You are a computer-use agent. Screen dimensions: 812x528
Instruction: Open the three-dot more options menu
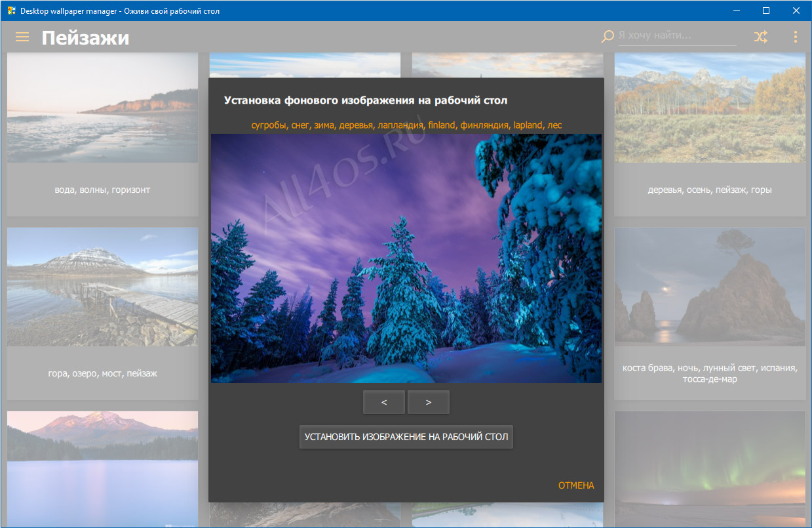pyautogui.click(x=796, y=37)
